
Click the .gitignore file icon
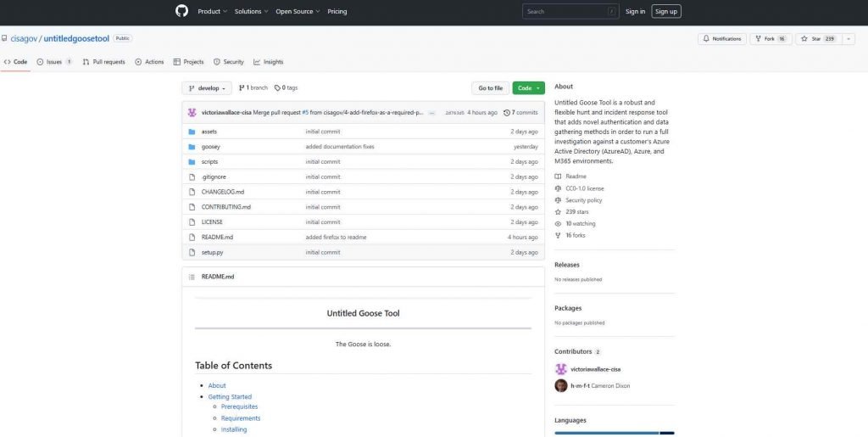coord(192,176)
